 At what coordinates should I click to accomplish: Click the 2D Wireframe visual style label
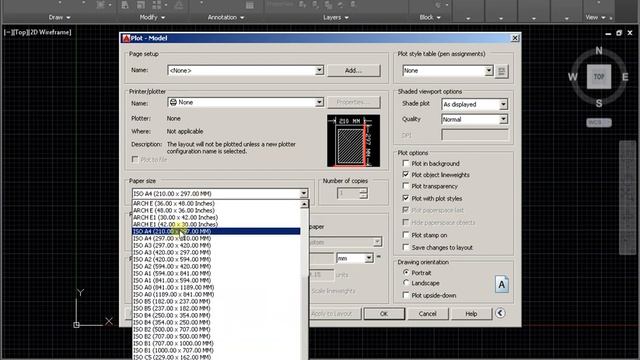click(50, 32)
